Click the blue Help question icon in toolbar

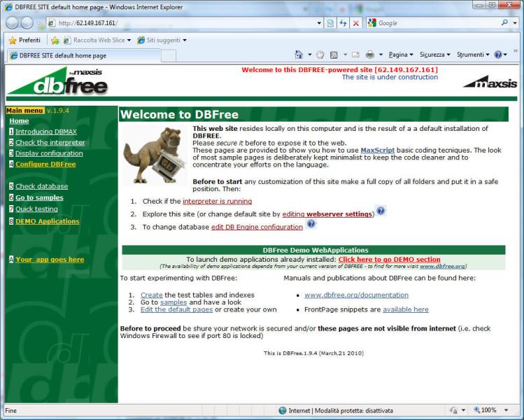pyautogui.click(x=498, y=55)
